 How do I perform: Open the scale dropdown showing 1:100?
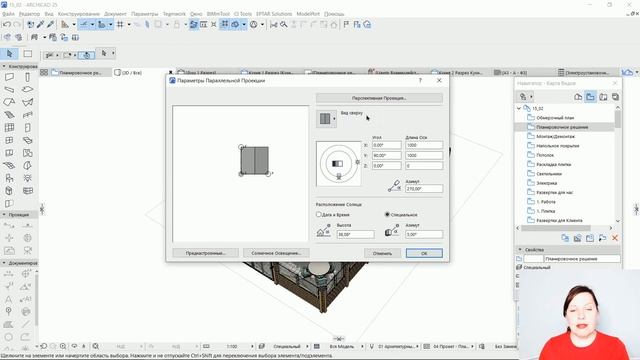[252, 346]
